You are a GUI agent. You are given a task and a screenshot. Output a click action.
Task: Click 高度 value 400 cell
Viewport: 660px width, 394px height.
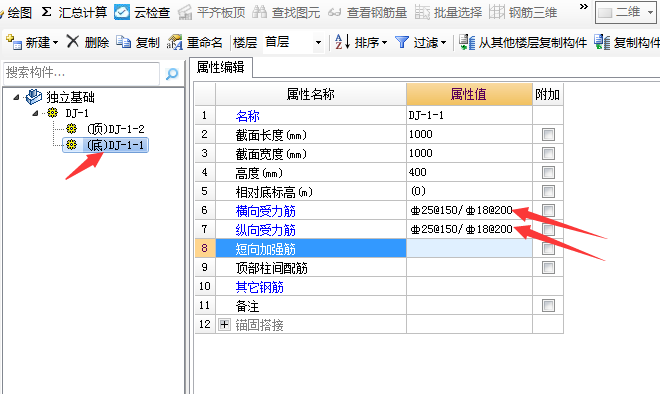click(x=469, y=172)
